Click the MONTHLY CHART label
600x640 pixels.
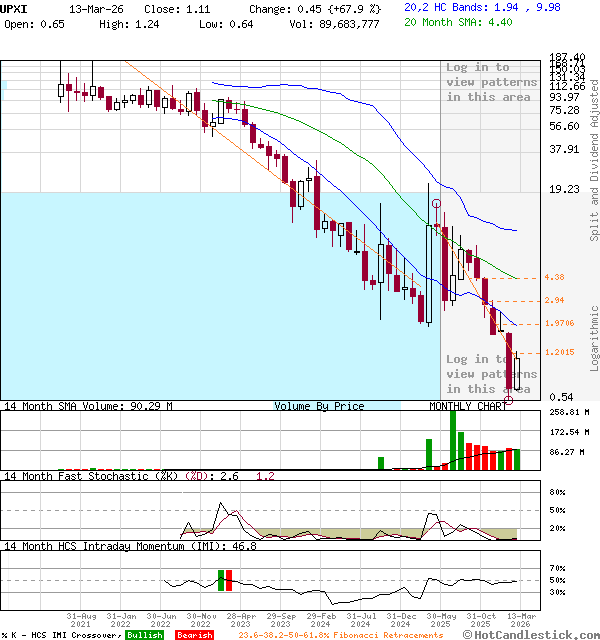tap(468, 406)
